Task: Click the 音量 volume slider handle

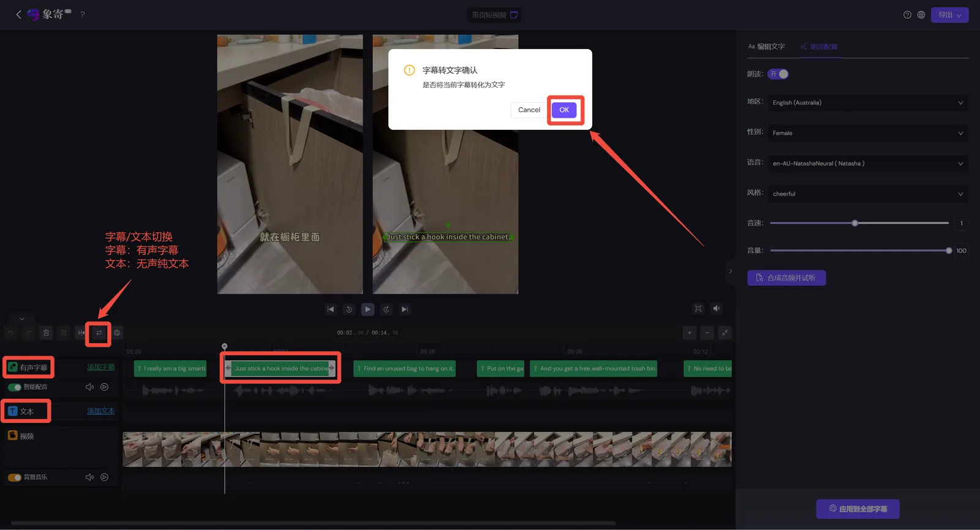Action: coord(949,251)
